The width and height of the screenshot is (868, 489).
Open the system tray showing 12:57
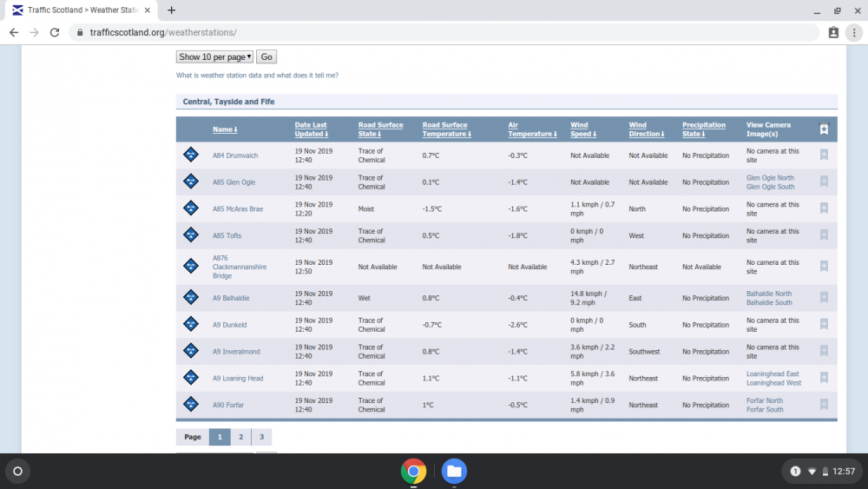click(822, 472)
